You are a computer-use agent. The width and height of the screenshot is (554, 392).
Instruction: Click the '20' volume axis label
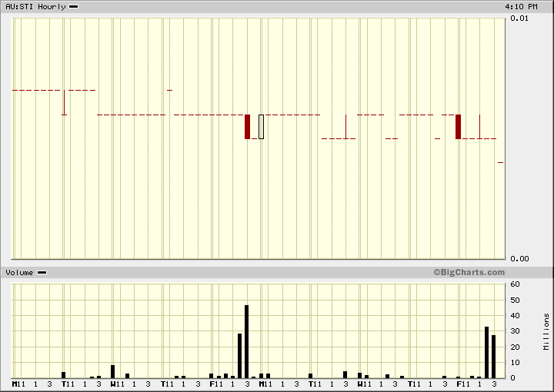click(x=515, y=347)
